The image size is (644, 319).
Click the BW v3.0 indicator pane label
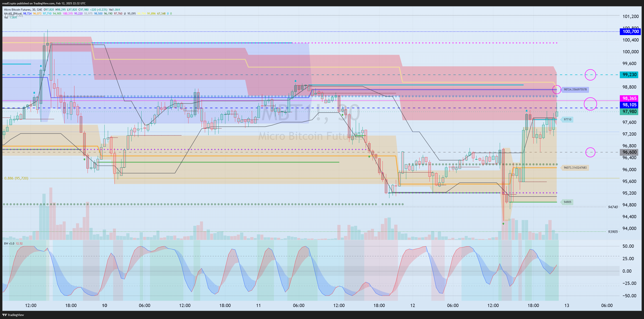[x=9, y=243]
